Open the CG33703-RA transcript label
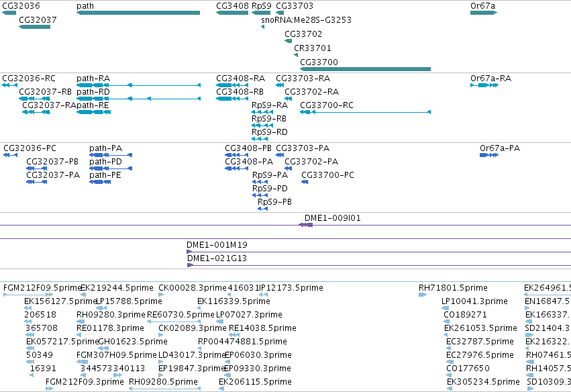Image resolution: width=571 pixels, height=392 pixels. pyautogui.click(x=303, y=79)
